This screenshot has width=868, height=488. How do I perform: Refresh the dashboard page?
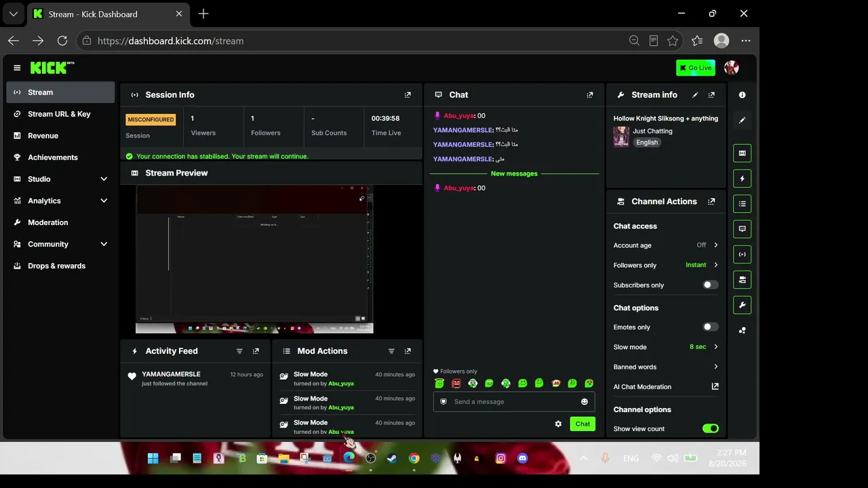(x=62, y=41)
